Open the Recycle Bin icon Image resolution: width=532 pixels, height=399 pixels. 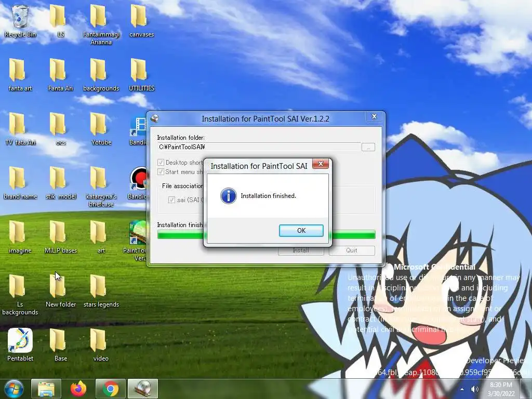(20, 21)
